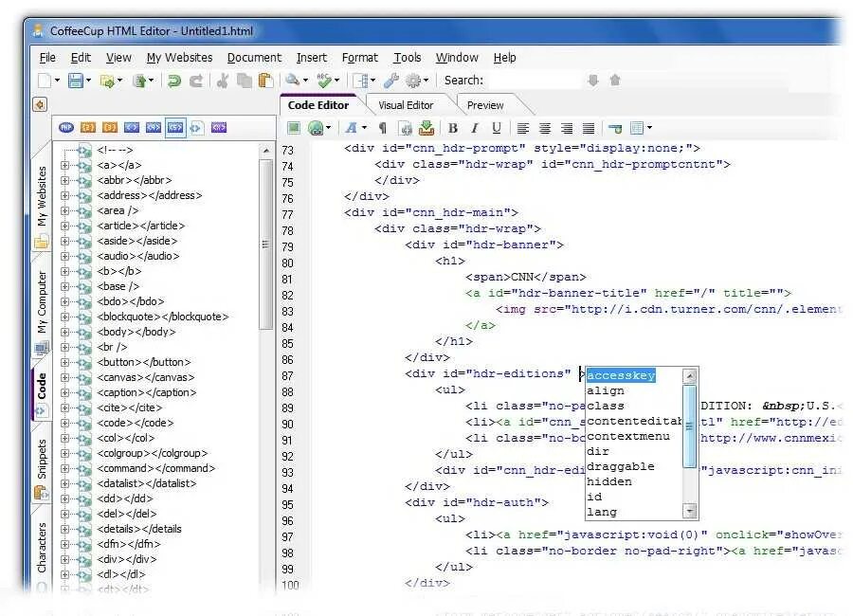Choose draggable attribute in autocomplete list
Viewport: 853px width, 616px height.
tap(621, 467)
